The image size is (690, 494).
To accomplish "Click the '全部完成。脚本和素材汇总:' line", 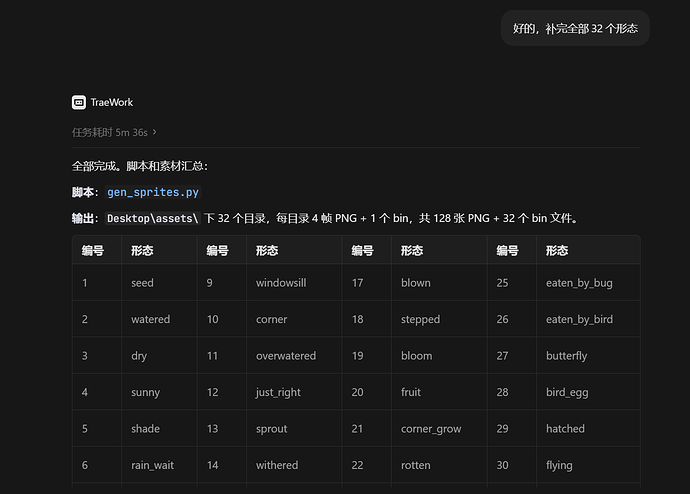I will [x=139, y=166].
